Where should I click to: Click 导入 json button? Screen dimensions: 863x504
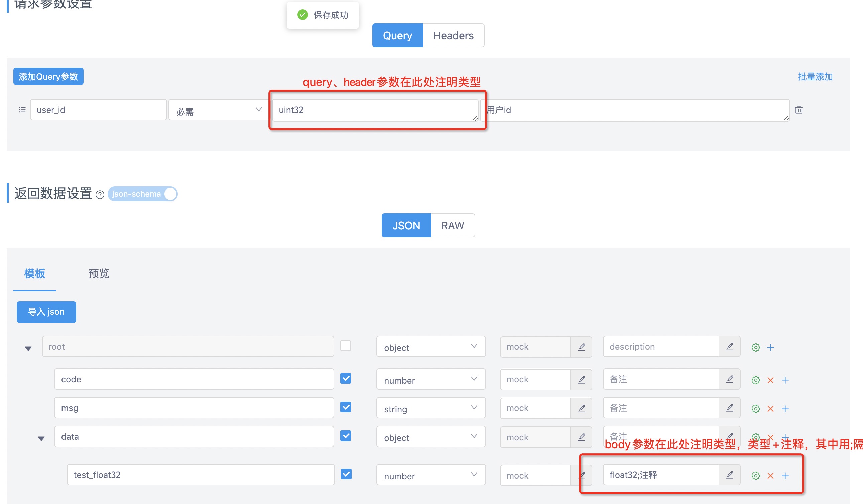point(46,312)
